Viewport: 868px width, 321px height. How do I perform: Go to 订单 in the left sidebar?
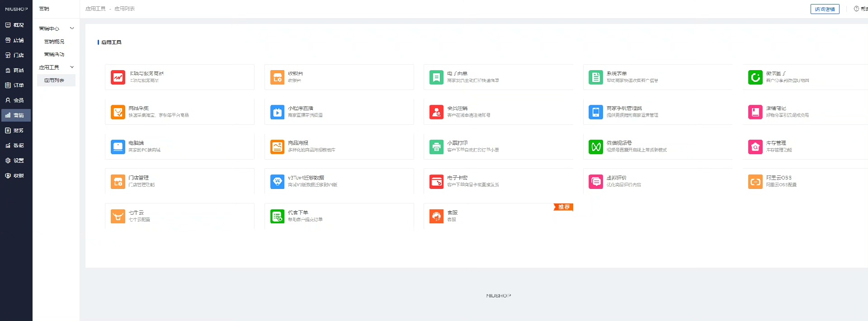15,85
